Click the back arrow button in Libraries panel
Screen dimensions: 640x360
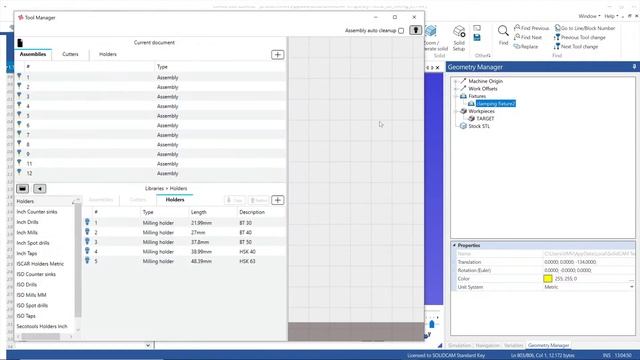tap(40, 189)
